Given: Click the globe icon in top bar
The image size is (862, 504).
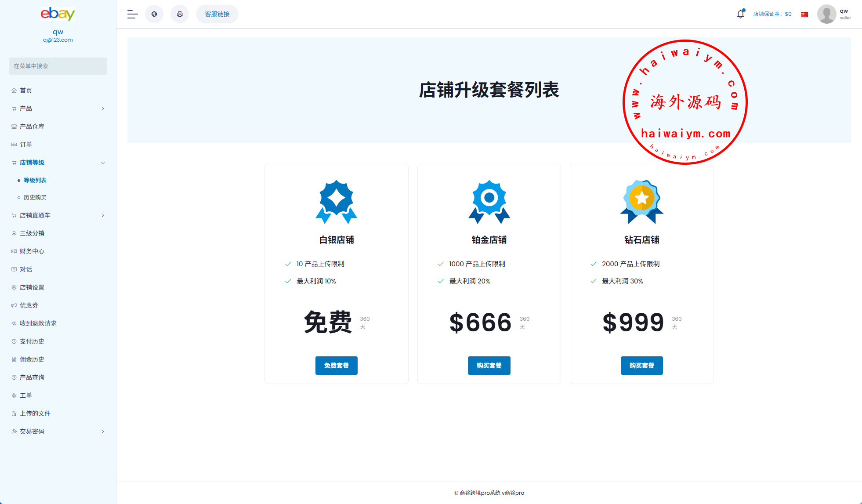Looking at the screenshot, I should coord(154,14).
